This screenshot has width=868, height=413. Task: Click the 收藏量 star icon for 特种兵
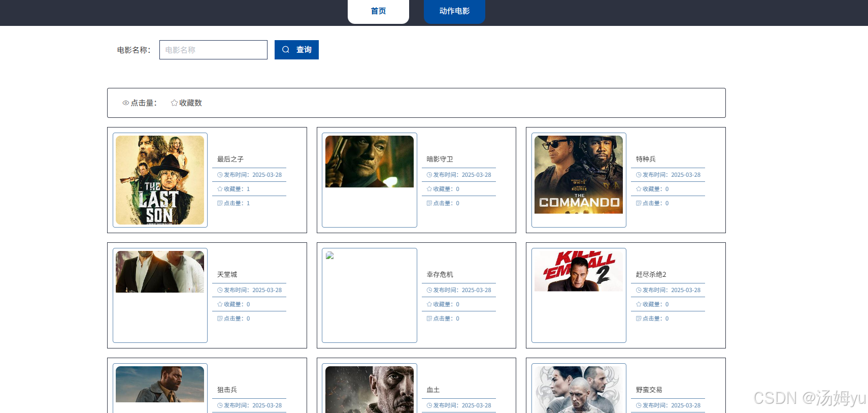639,189
